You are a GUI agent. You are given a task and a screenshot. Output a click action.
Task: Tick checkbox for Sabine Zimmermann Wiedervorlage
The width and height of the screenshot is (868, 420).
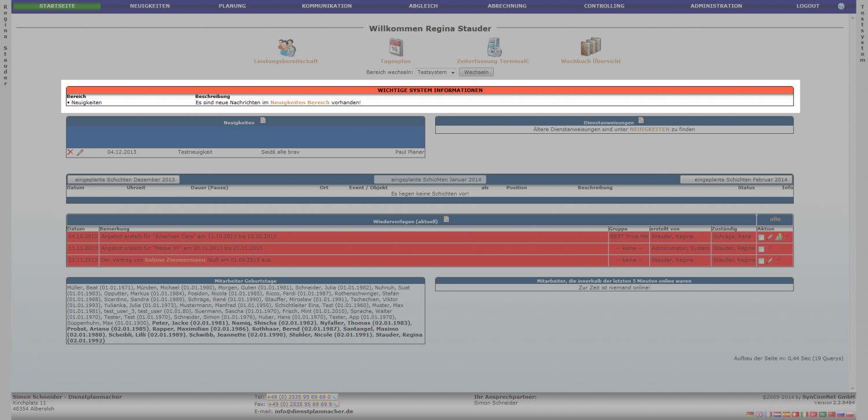coord(762,261)
